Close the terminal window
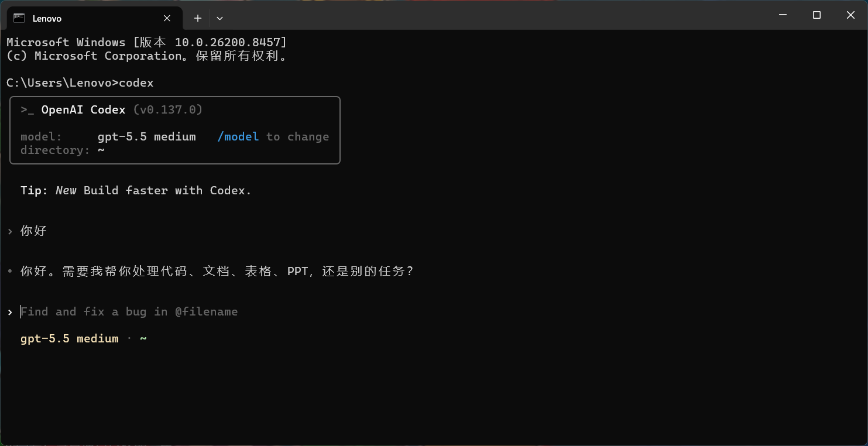The width and height of the screenshot is (868, 446). click(x=850, y=15)
